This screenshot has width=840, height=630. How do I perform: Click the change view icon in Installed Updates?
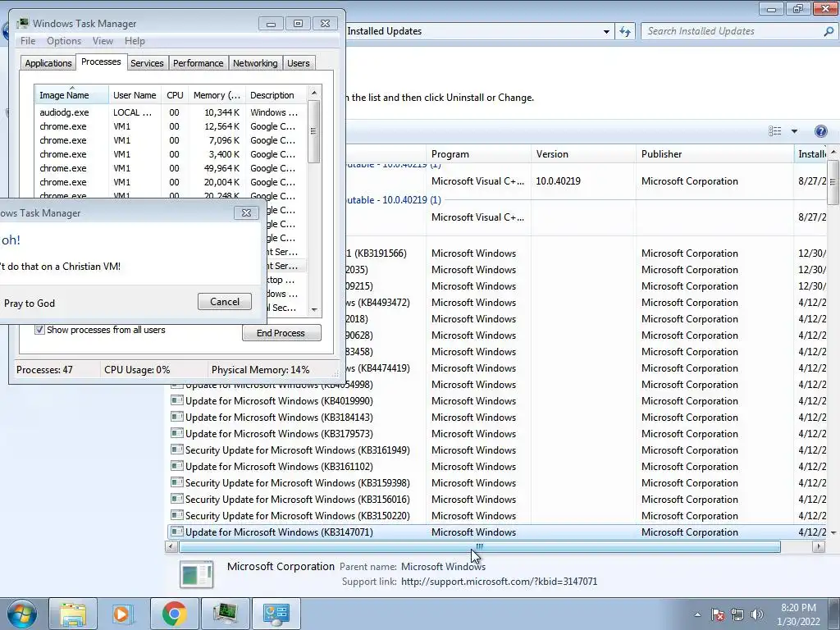[x=774, y=131]
